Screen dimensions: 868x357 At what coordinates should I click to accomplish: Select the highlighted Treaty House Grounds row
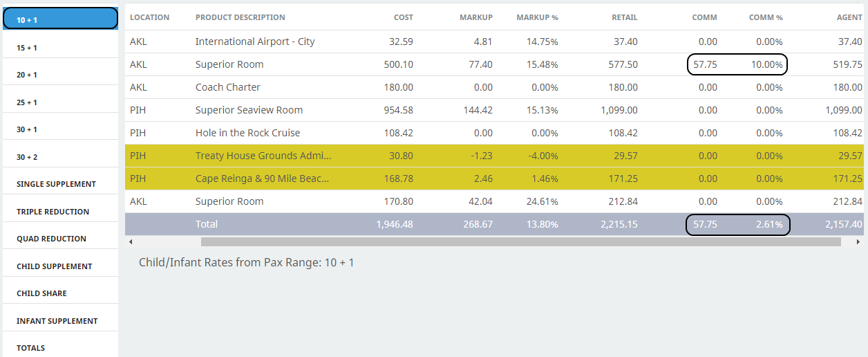click(x=263, y=156)
